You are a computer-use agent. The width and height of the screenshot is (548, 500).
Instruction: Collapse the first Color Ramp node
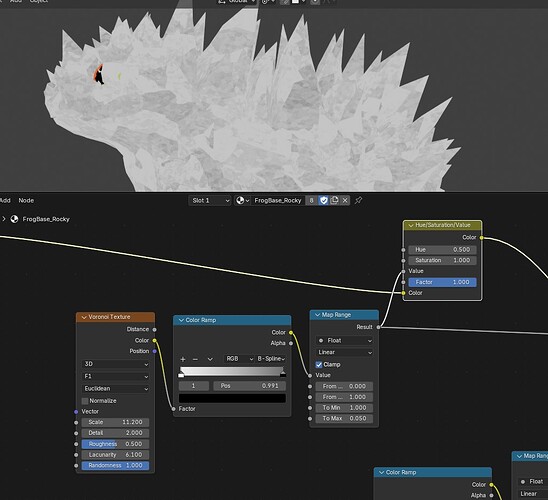(181, 320)
